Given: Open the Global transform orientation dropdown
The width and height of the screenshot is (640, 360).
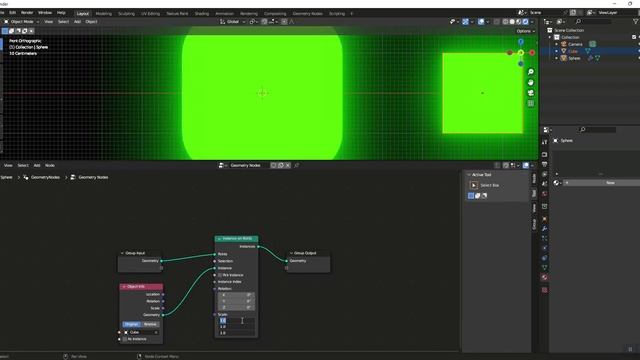Looking at the screenshot, I should pyautogui.click(x=233, y=22).
